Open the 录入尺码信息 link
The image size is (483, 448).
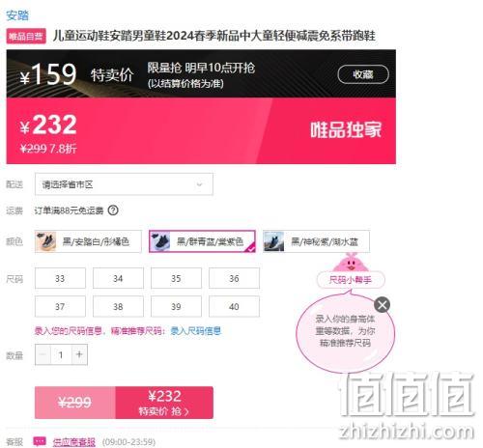pos(196,331)
